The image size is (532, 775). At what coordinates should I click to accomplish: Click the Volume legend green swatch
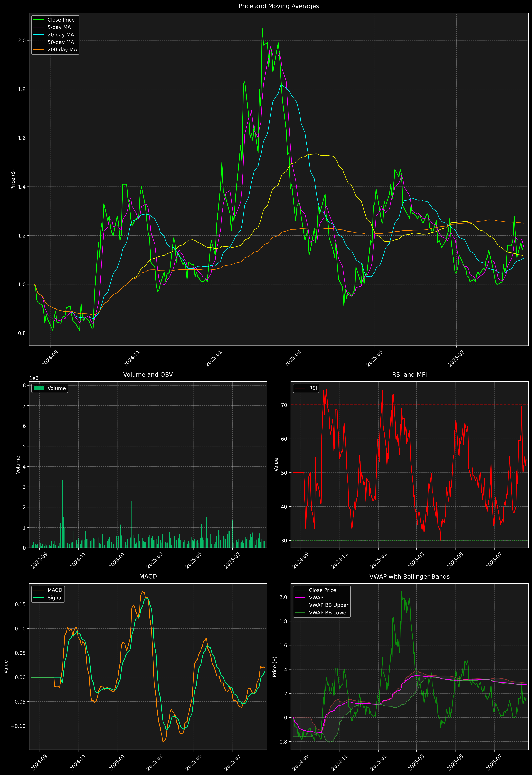click(x=39, y=388)
